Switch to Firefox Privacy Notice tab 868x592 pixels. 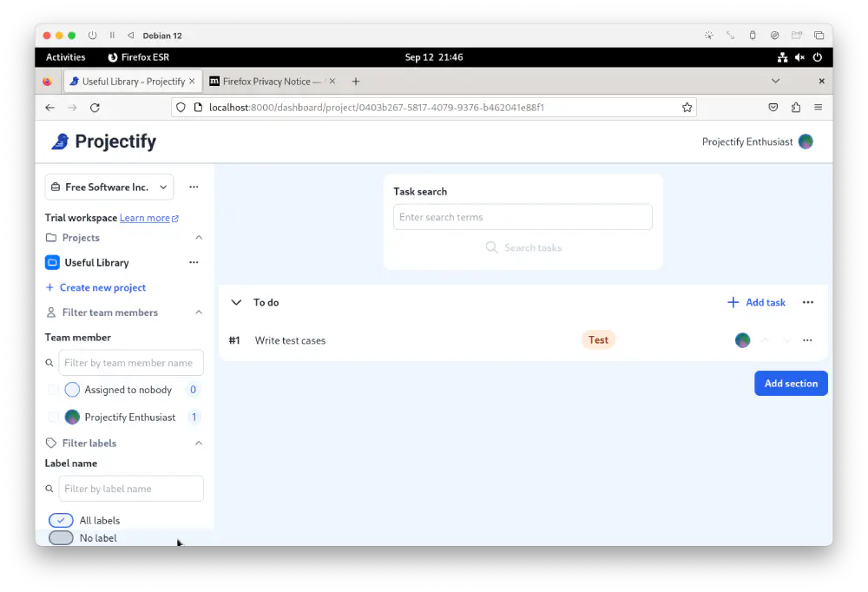coord(271,82)
